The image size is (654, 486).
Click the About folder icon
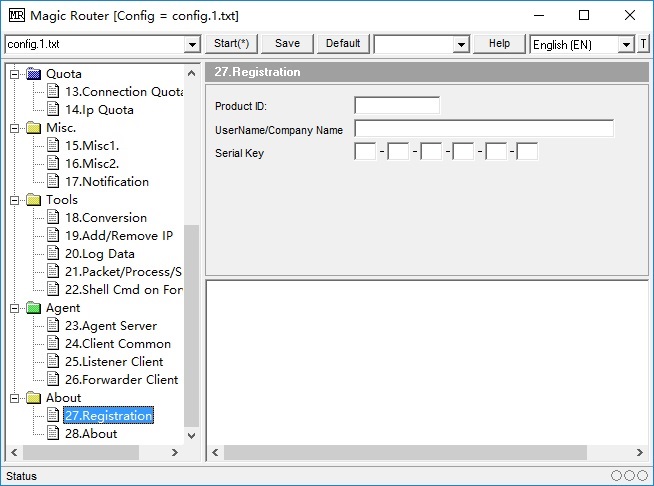(33, 398)
